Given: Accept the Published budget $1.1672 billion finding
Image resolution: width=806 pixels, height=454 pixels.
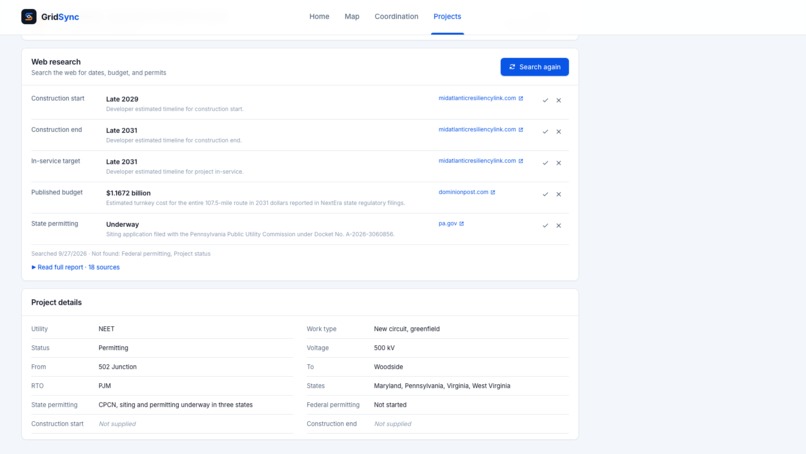Looking at the screenshot, I should 545,194.
